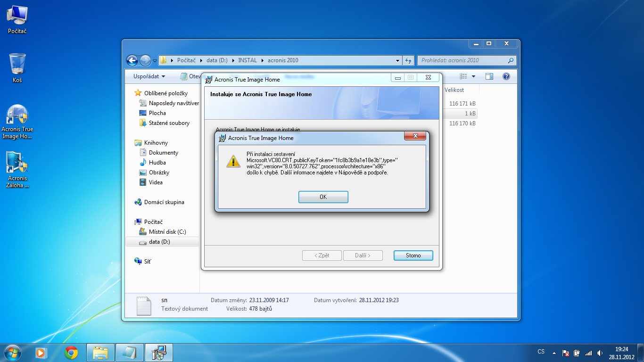Open the view options dropdown arrow

click(x=473, y=76)
